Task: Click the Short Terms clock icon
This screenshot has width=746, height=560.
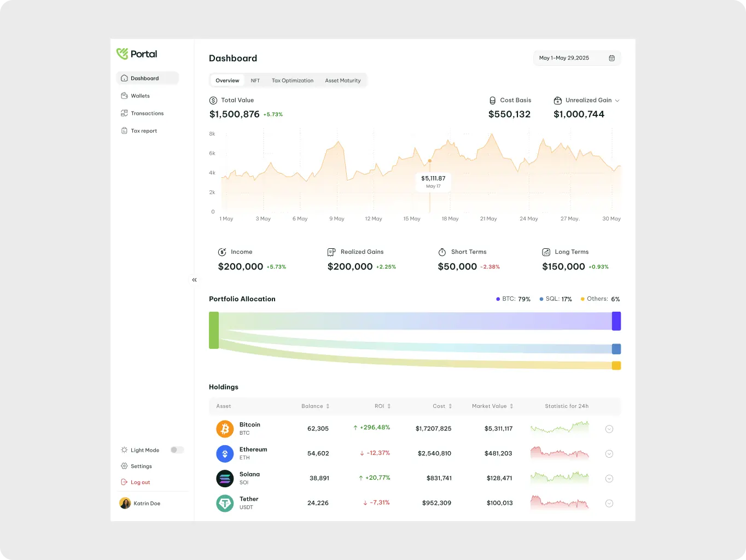Action: (442, 252)
